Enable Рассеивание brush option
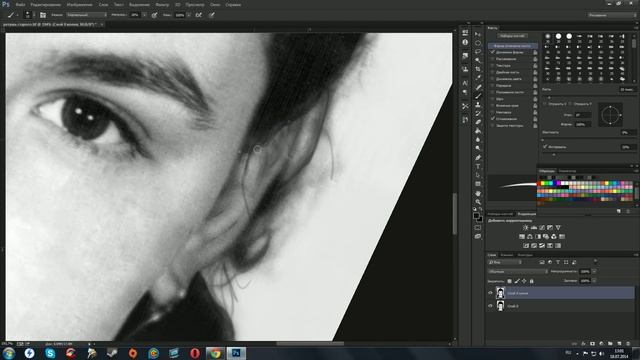Image resolution: width=640 pixels, height=360 pixels. click(492, 59)
